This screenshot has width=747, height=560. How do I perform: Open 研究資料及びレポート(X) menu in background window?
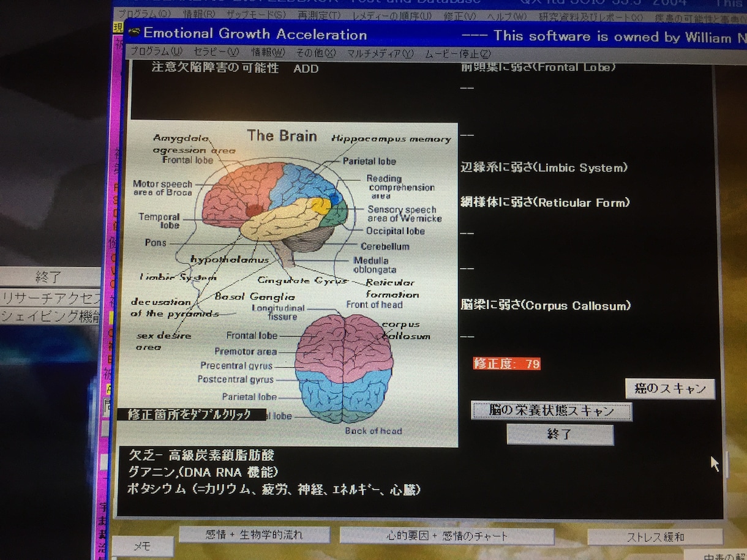click(x=591, y=17)
